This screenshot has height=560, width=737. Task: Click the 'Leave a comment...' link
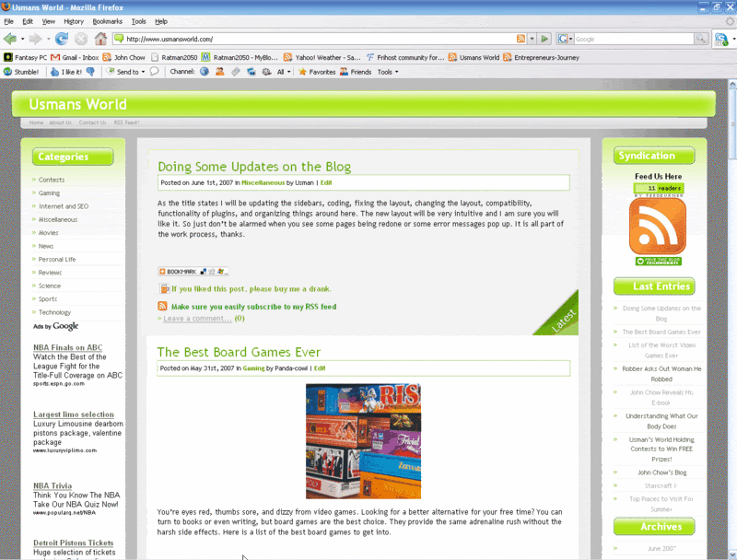[197, 319]
